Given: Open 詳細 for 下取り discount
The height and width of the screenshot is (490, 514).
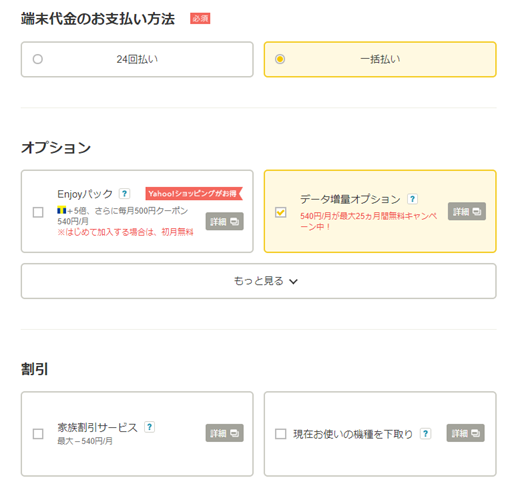Looking at the screenshot, I should (x=466, y=433).
